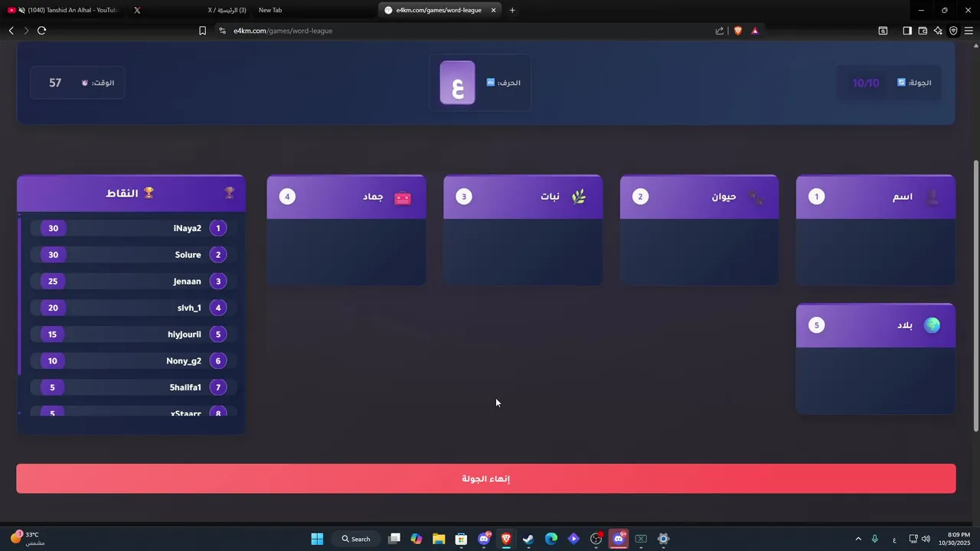Select the نبات category card
Viewport: 980px width, 551px height.
(523, 230)
